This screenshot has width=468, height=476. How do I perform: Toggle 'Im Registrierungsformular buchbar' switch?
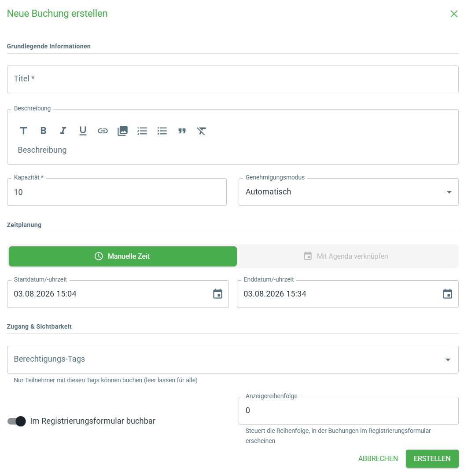[x=17, y=421]
